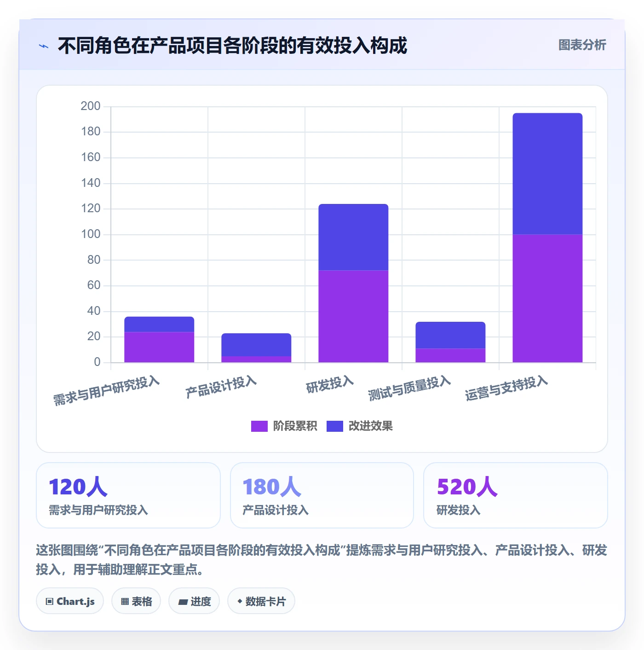Viewport: 644px width, 650px height.
Task: Click the 120人 stat value
Action: point(78,487)
